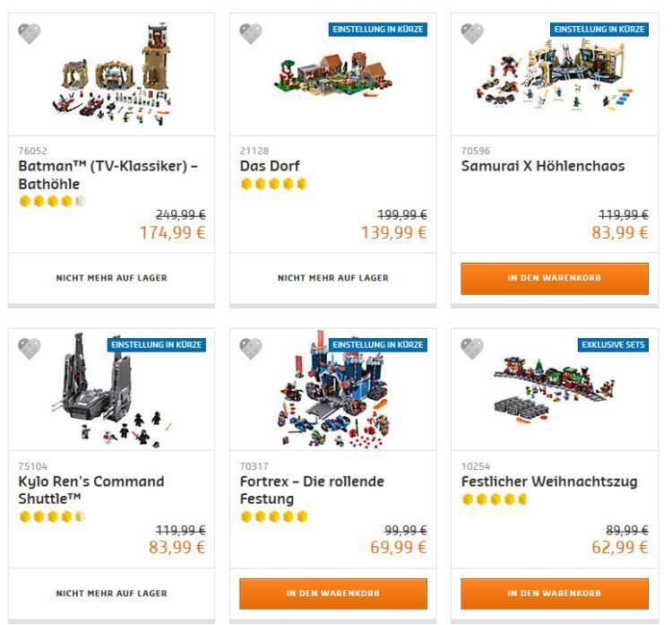
Task: Open Kylo Ren's Command Shuttle title link
Action: [91, 490]
